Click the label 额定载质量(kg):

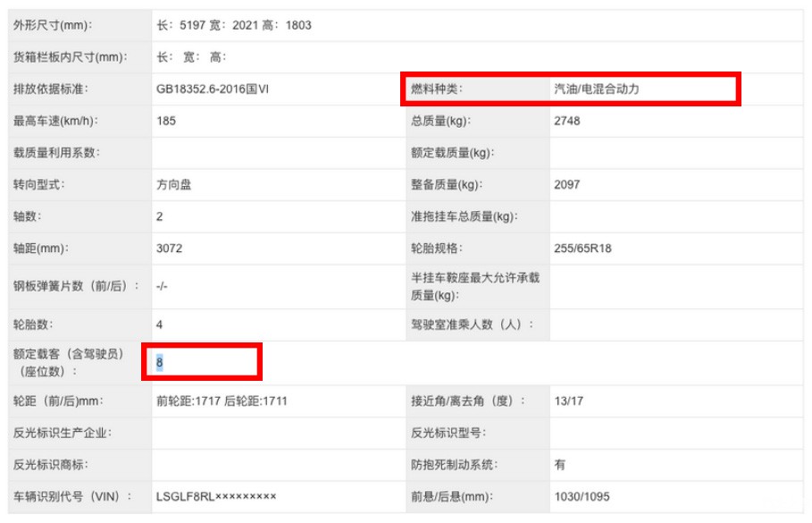453,153
